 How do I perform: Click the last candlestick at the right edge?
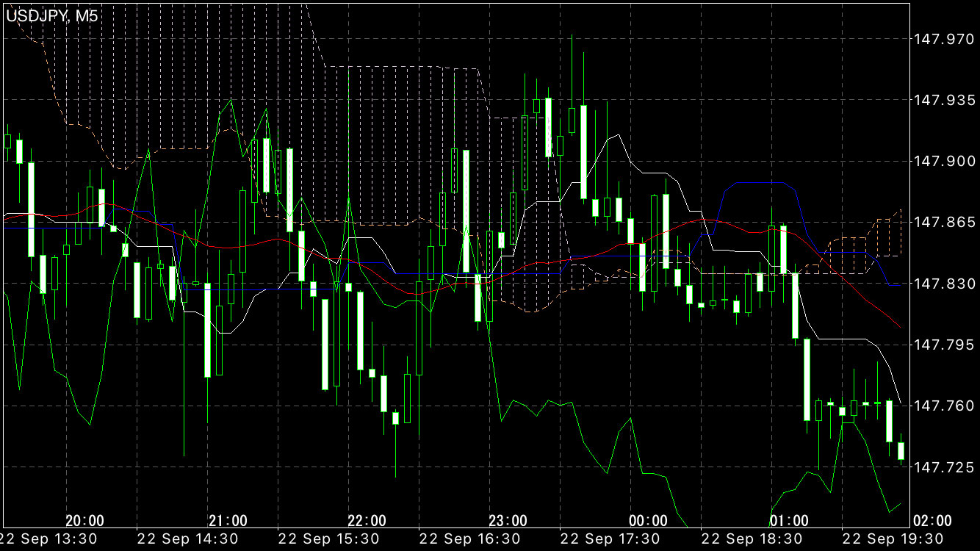(901, 450)
